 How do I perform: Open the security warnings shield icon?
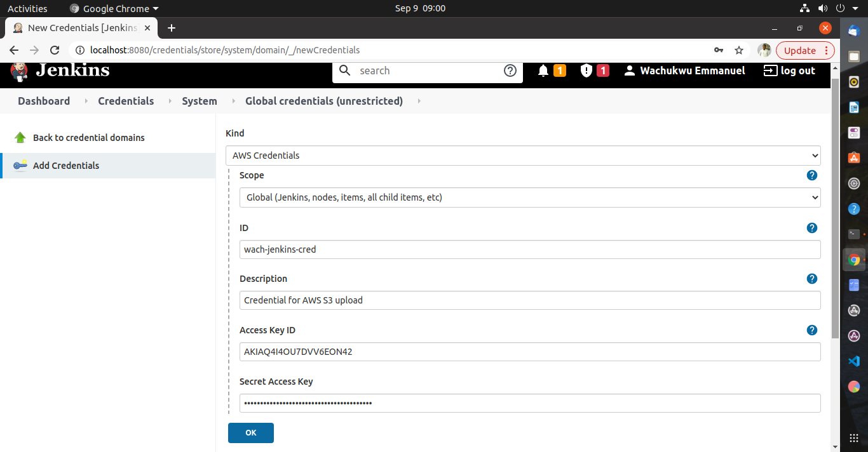587,70
